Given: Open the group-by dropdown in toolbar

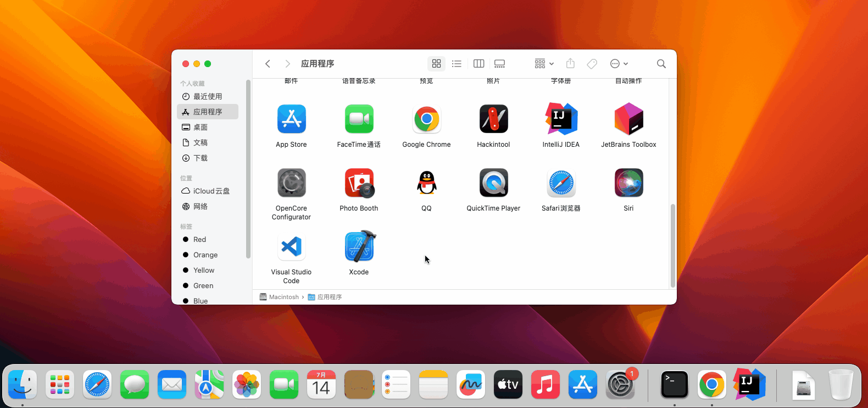Looking at the screenshot, I should (544, 64).
